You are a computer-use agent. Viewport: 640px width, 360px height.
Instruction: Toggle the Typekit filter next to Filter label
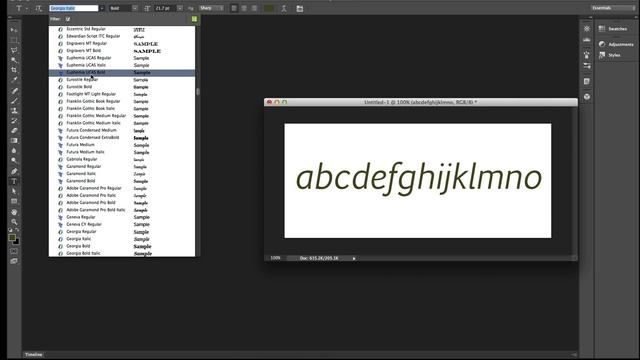68,19
